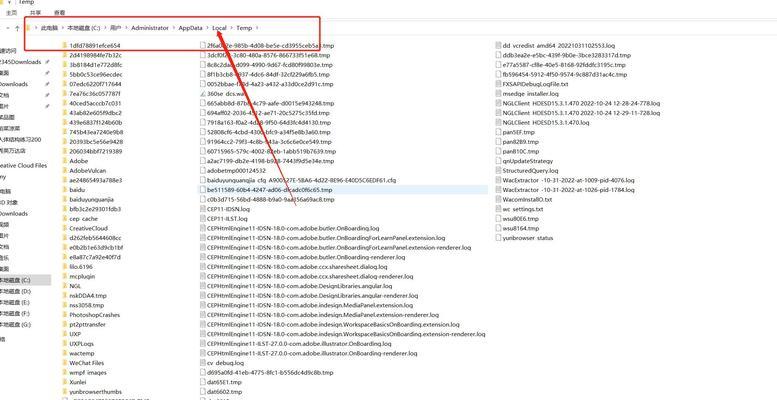The height and width of the screenshot is (400, 777).
Task: Click the folder icon of yunbrowserthumbs
Action: [x=64, y=392]
